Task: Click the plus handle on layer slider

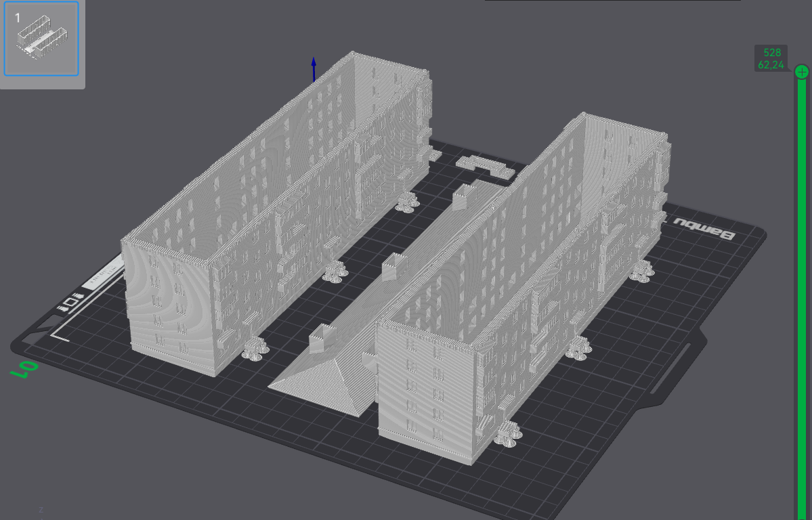Action: (801, 72)
